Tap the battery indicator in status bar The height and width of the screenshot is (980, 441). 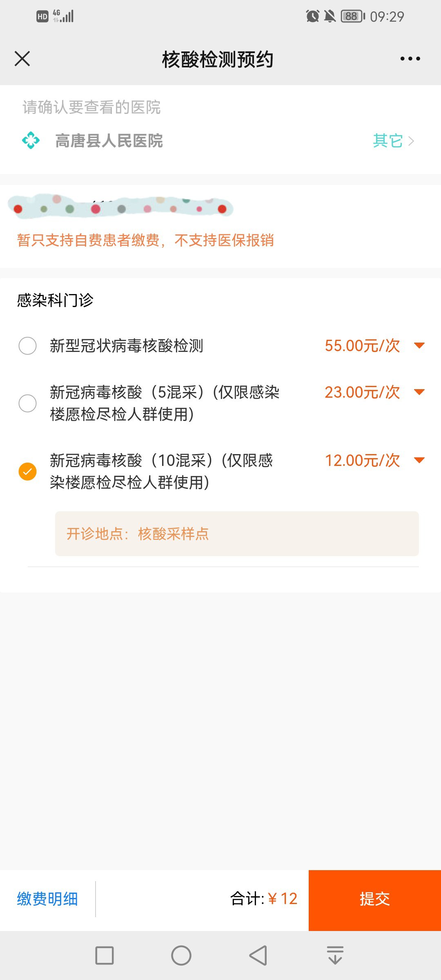click(352, 16)
